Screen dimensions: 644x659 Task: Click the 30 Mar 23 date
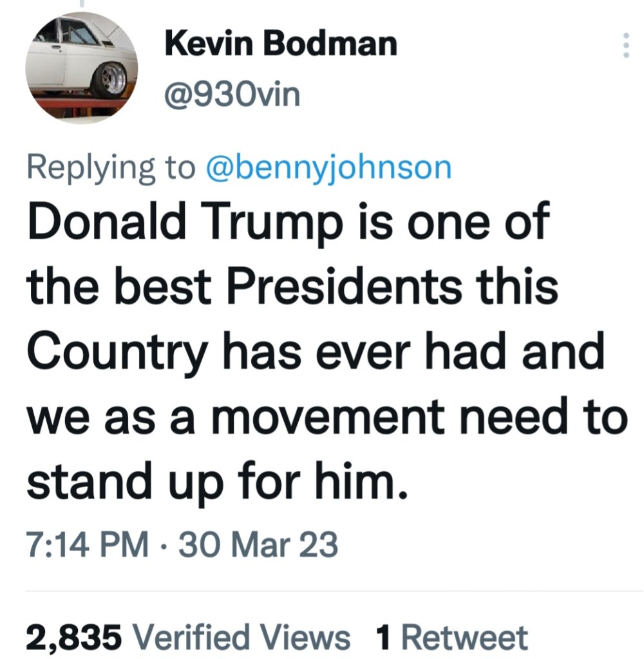258,545
